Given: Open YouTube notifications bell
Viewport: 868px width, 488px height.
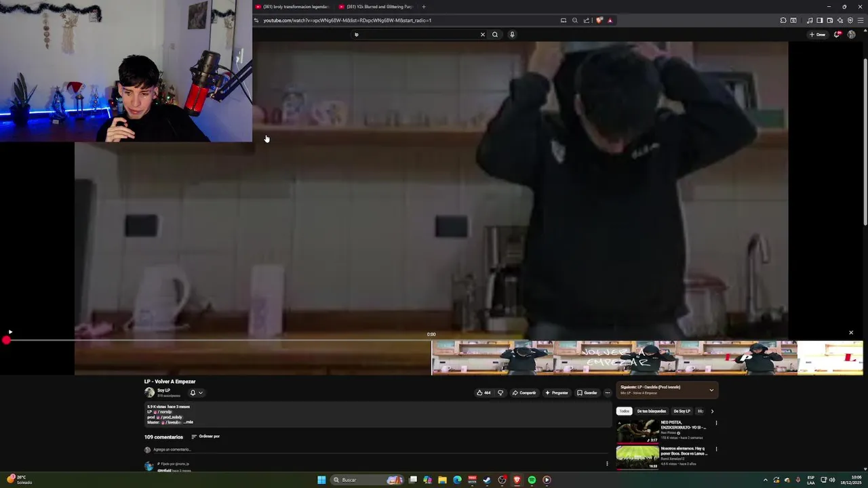Looking at the screenshot, I should 837,35.
